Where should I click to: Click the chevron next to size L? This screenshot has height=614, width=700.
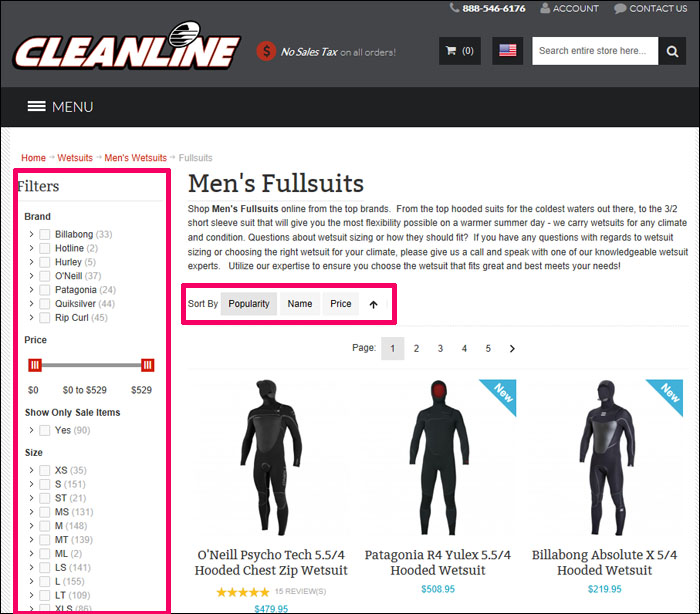[31, 581]
